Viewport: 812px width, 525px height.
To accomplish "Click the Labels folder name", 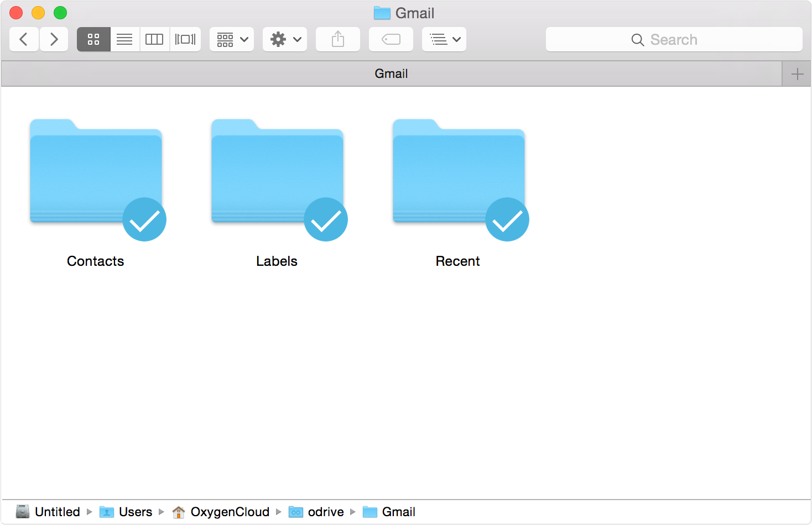I will tap(277, 261).
